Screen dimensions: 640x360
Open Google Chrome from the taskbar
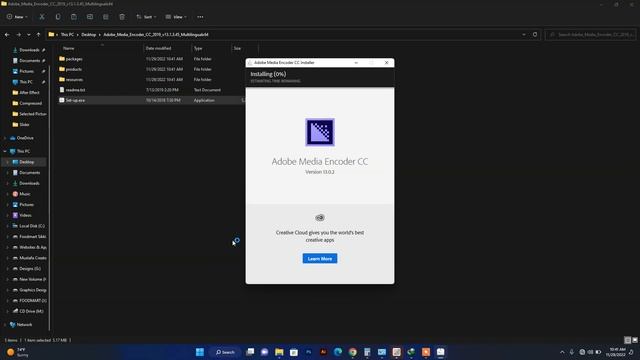(x=353, y=352)
